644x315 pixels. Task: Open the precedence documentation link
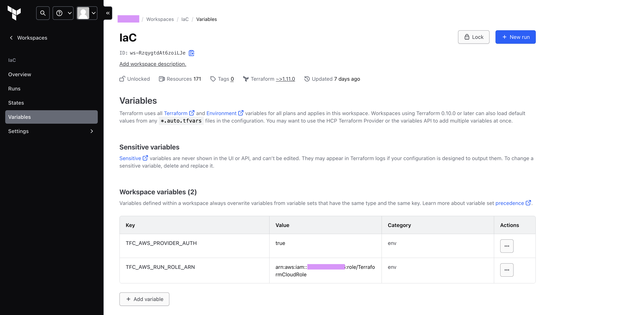[513, 203]
